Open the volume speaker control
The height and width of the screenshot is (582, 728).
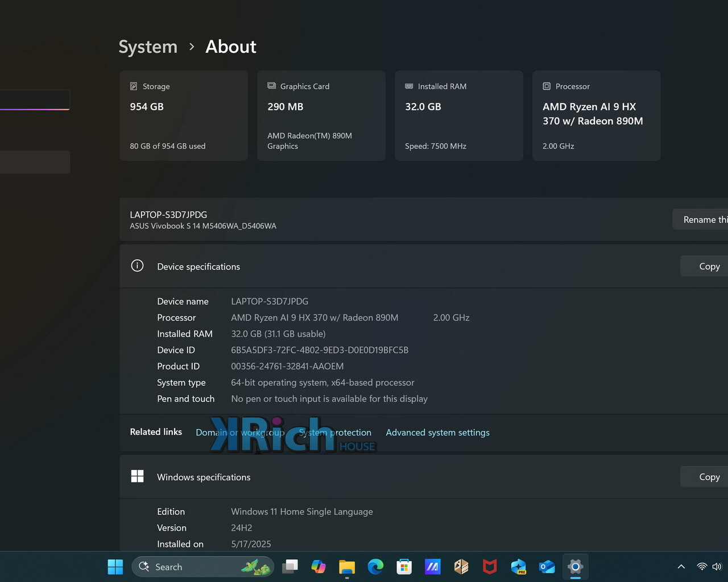point(717,567)
